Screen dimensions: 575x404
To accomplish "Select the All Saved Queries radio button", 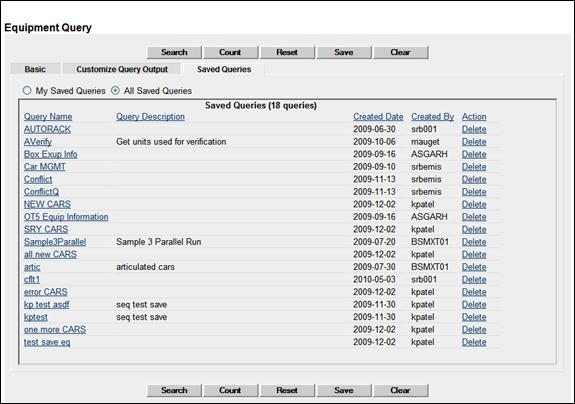I will pos(115,90).
